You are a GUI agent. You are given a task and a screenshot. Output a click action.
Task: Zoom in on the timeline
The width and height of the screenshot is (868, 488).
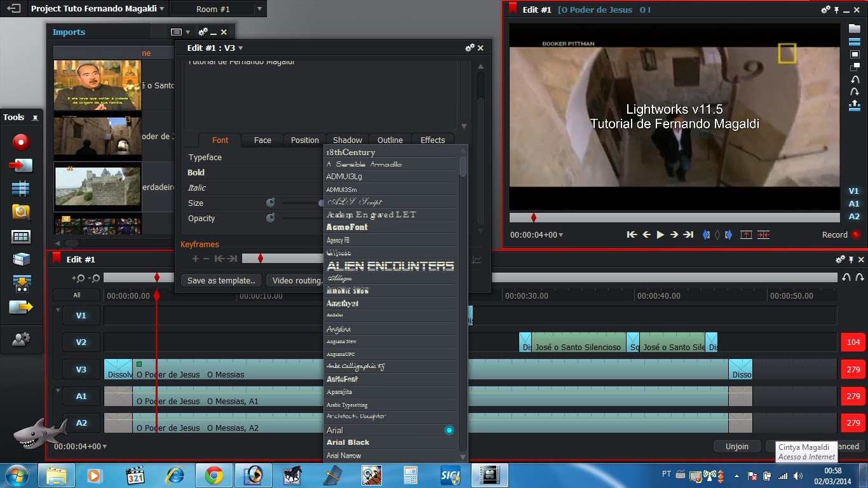click(x=79, y=278)
